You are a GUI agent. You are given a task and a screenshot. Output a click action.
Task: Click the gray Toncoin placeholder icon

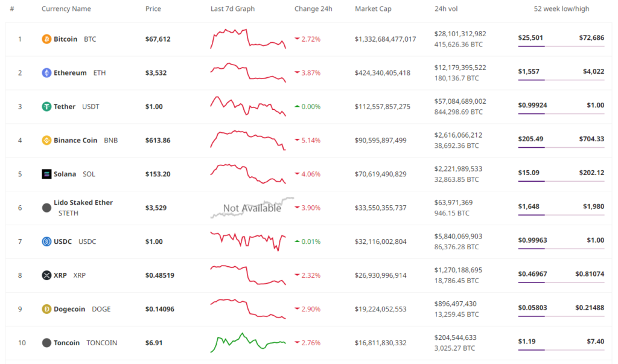46,343
